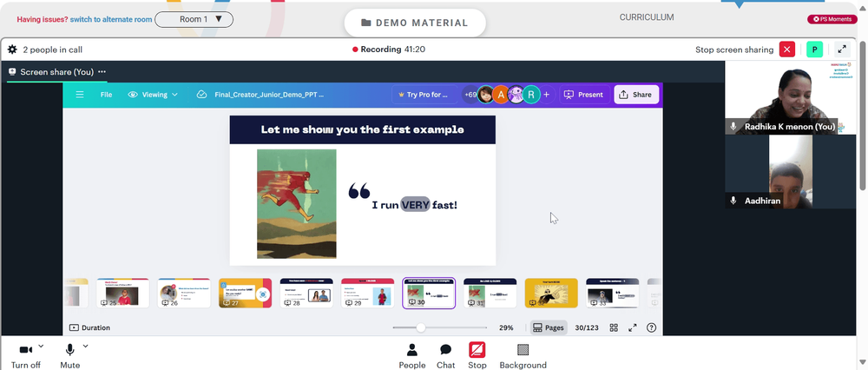Toggle Pages thumbnail strip

[548, 328]
